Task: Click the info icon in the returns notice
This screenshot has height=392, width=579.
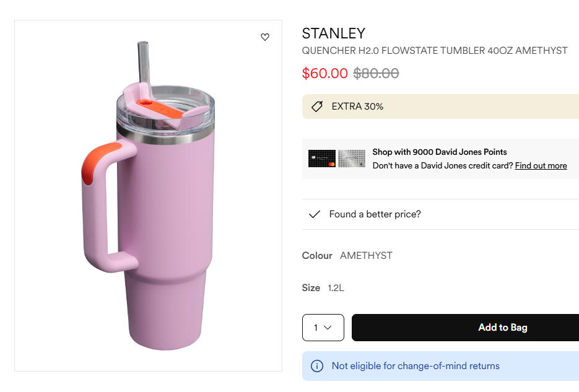Action: [317, 366]
